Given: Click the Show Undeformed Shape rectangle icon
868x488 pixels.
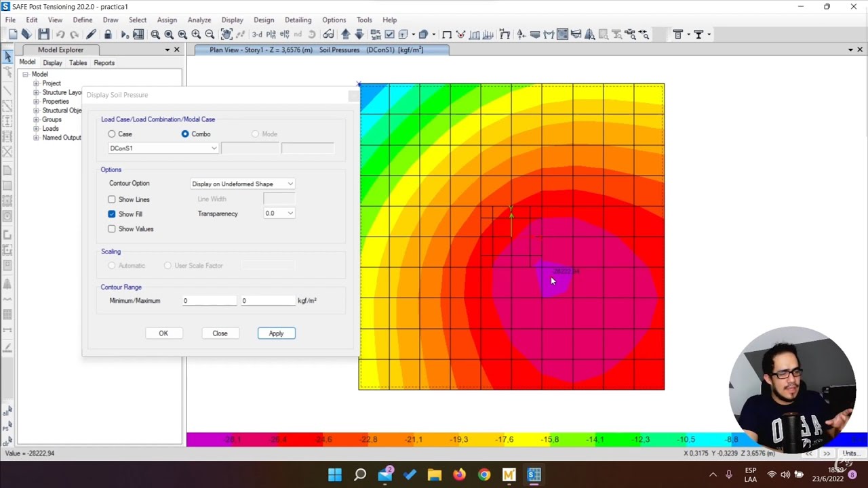Looking at the screenshot, I should (447, 35).
